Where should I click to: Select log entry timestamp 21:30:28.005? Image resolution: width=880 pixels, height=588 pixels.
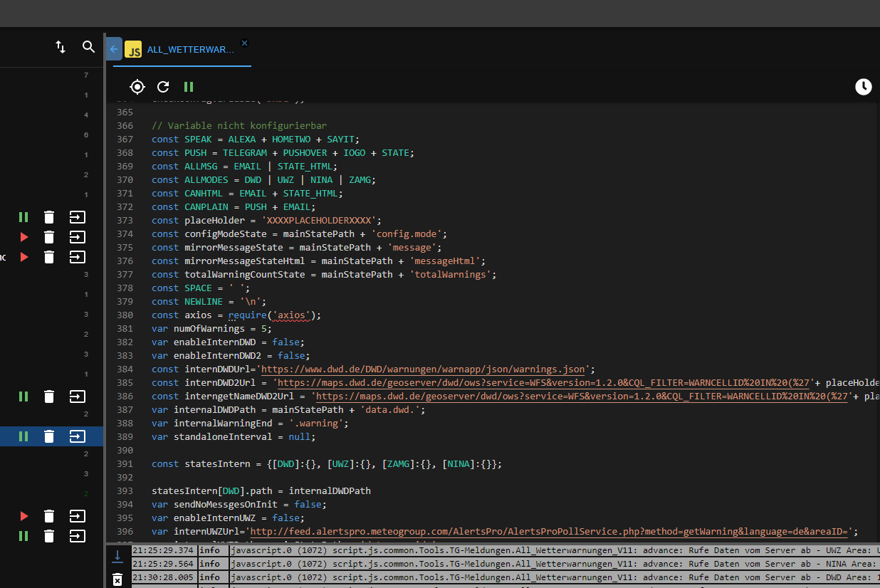(162, 577)
